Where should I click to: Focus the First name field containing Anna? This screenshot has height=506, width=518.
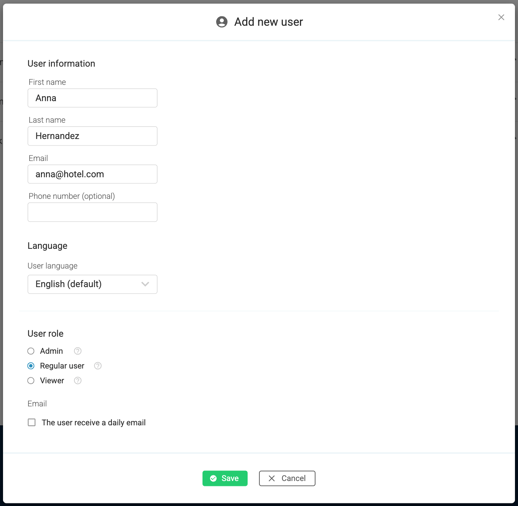[92, 98]
